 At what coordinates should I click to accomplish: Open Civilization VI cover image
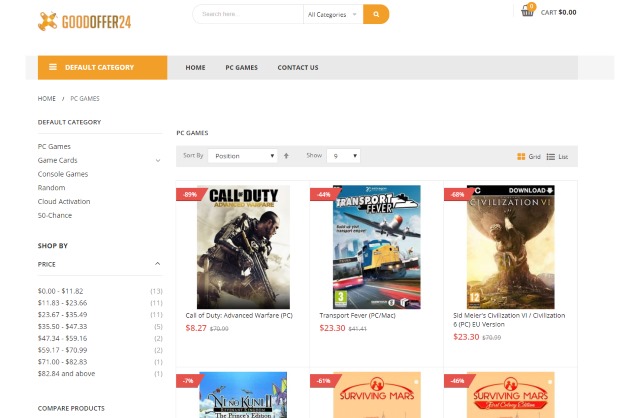point(511,247)
